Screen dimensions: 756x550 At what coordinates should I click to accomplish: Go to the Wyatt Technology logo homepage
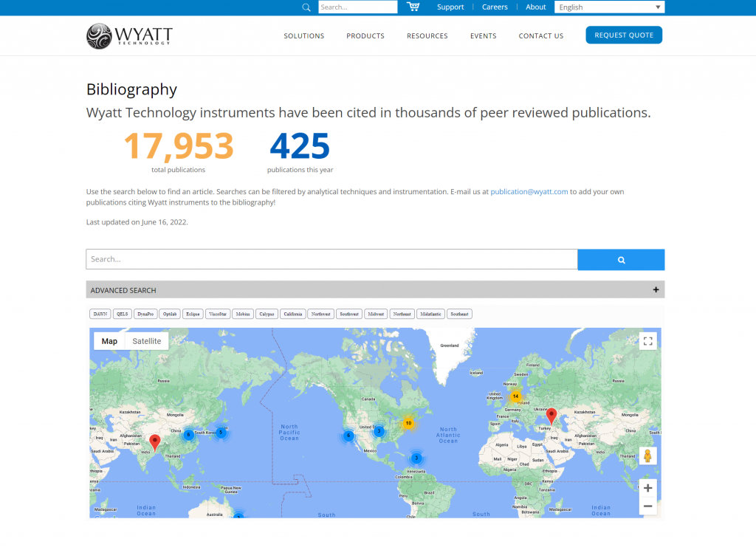click(x=129, y=35)
